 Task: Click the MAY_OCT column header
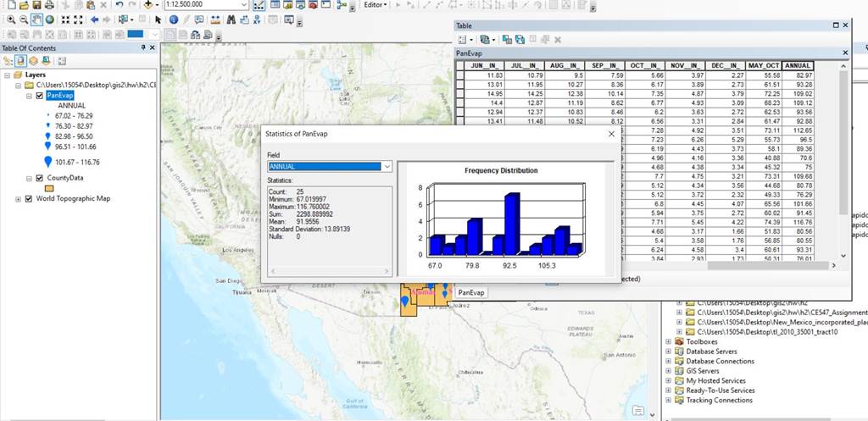pos(764,66)
